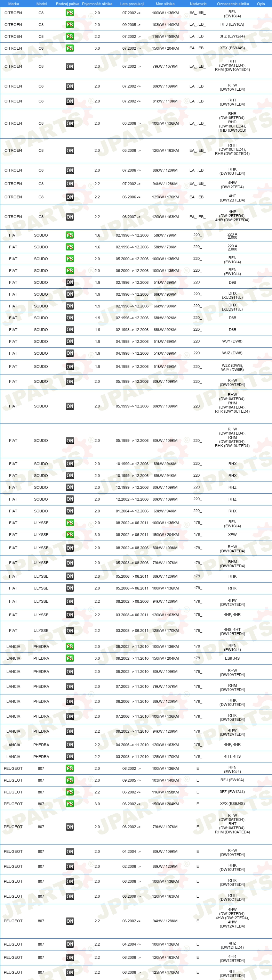
Task: Click petrol icon in Fiat Scudo 05.2000 row
Action: [x=70, y=259]
